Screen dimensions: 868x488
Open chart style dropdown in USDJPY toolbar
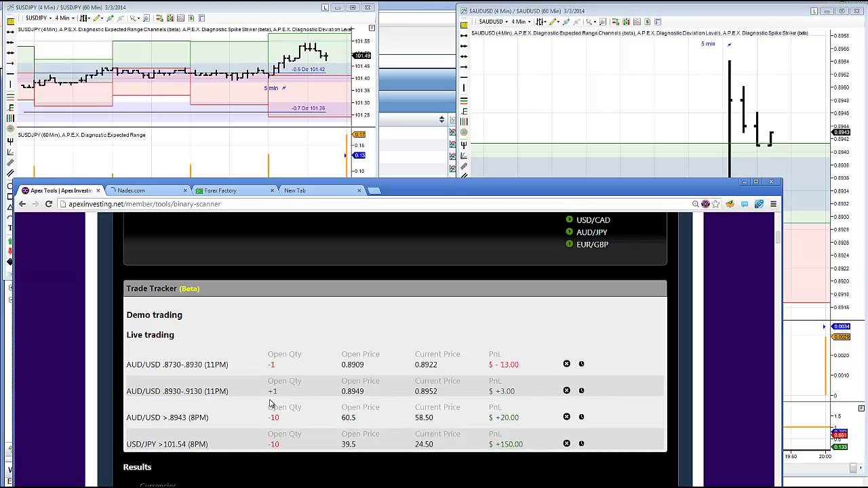tap(85, 18)
